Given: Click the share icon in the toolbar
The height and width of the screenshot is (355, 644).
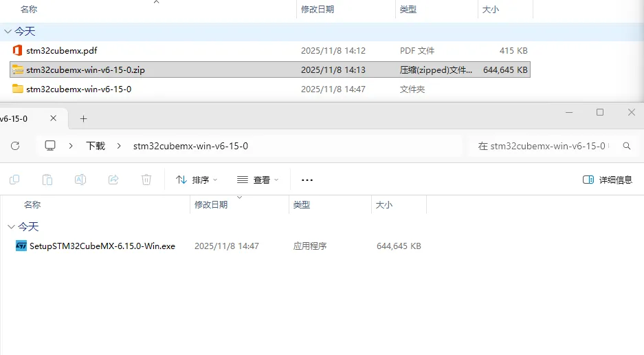Looking at the screenshot, I should 113,180.
